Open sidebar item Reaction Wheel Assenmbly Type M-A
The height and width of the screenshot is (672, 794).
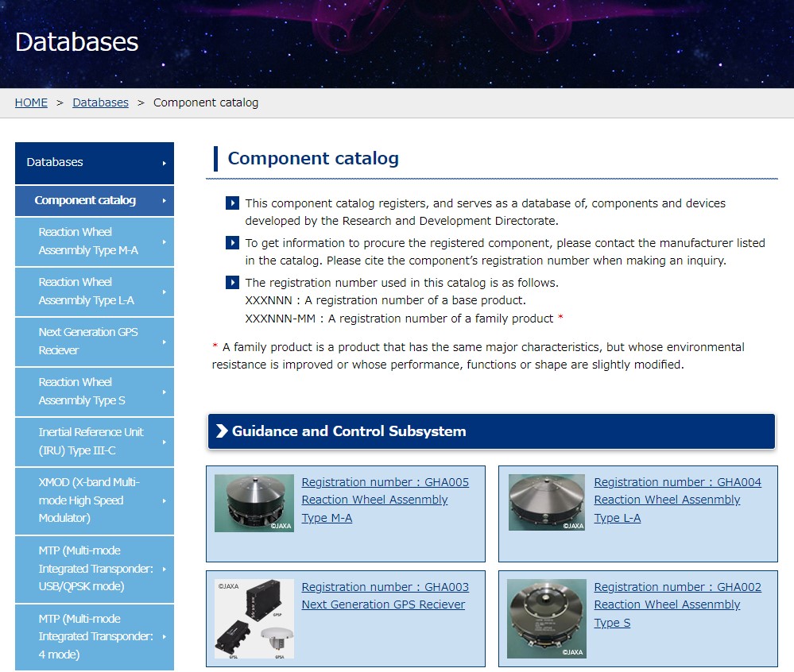(x=95, y=241)
